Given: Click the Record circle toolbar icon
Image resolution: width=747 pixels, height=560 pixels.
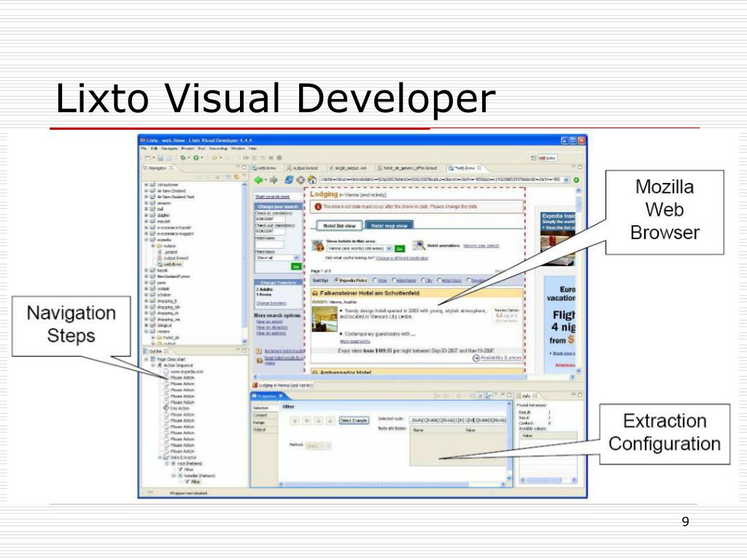Looking at the screenshot, I should [x=279, y=157].
